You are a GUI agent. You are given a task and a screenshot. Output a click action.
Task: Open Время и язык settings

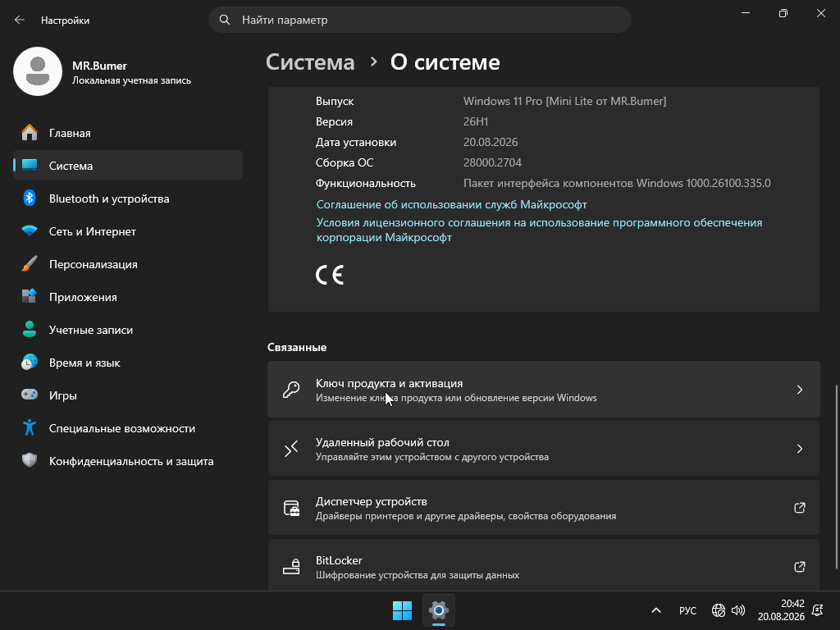(x=128, y=362)
